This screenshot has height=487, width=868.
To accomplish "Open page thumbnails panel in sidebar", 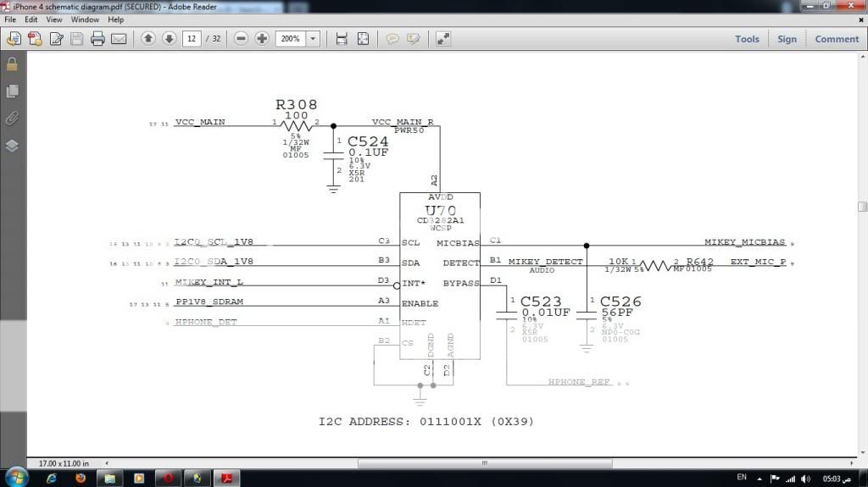I will click(12, 91).
